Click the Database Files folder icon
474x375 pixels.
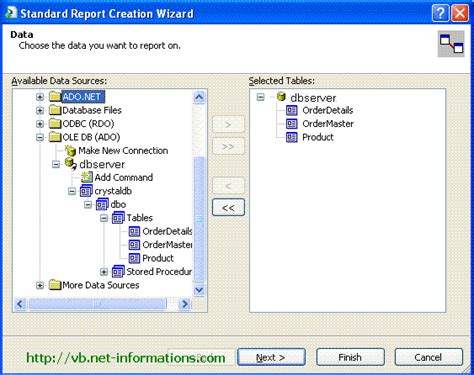click(x=55, y=110)
